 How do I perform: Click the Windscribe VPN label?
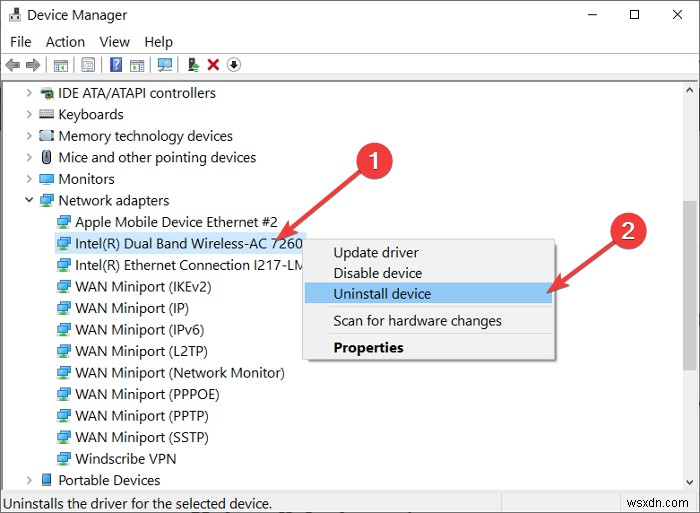pyautogui.click(x=125, y=459)
